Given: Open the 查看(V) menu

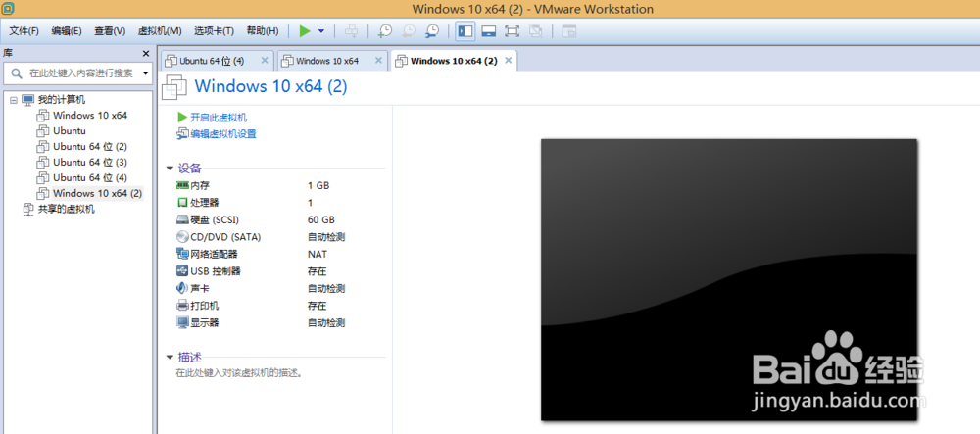Looking at the screenshot, I should point(110,31).
